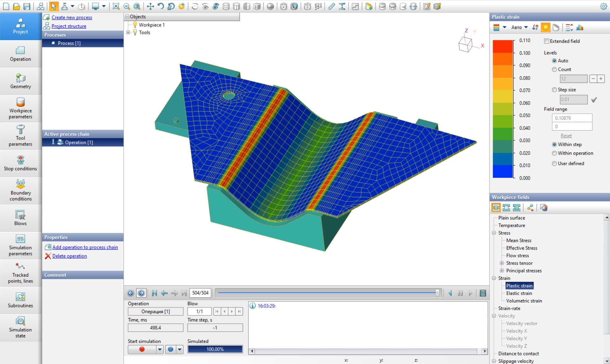Enable the Extended field checkbox
610x364 pixels.
pyautogui.click(x=546, y=41)
